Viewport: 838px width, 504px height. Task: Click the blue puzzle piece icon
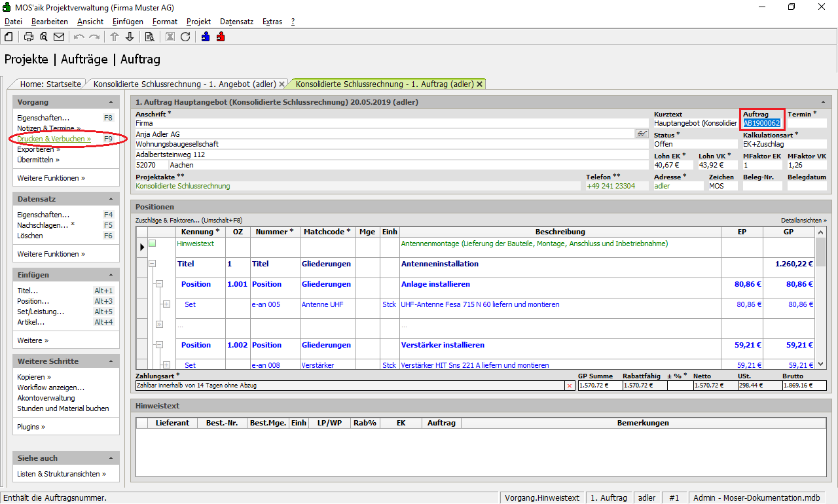coord(206,37)
